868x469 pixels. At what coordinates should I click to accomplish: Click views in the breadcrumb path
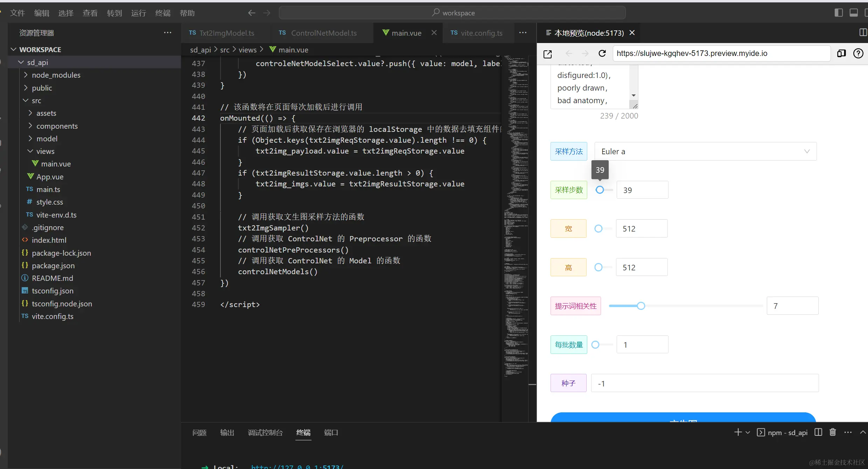(247, 50)
